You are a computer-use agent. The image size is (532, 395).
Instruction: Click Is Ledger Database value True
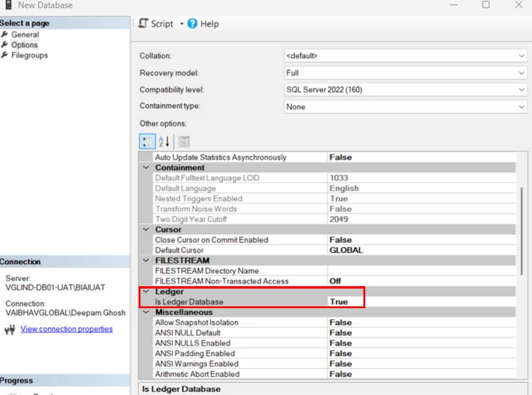pos(339,301)
